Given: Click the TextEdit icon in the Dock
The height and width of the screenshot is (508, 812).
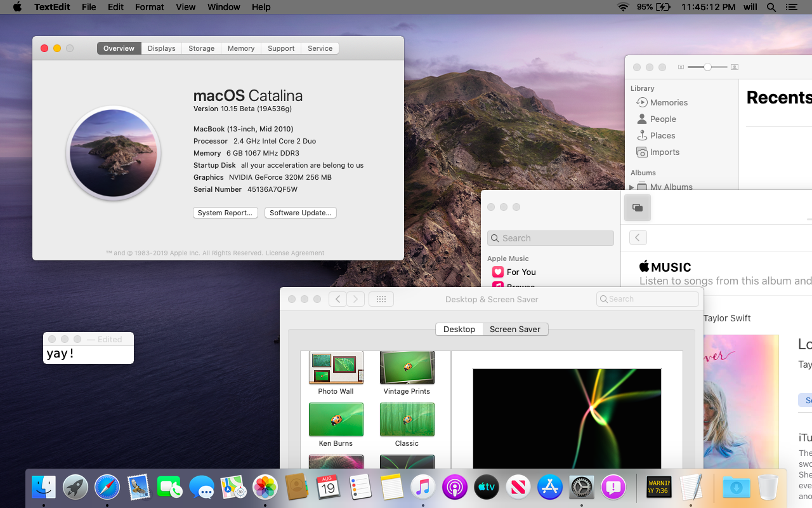Looking at the screenshot, I should [691, 487].
